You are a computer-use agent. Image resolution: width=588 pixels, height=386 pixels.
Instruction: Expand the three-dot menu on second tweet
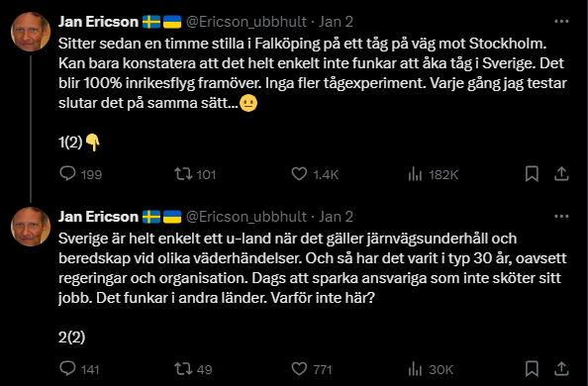[x=561, y=216]
